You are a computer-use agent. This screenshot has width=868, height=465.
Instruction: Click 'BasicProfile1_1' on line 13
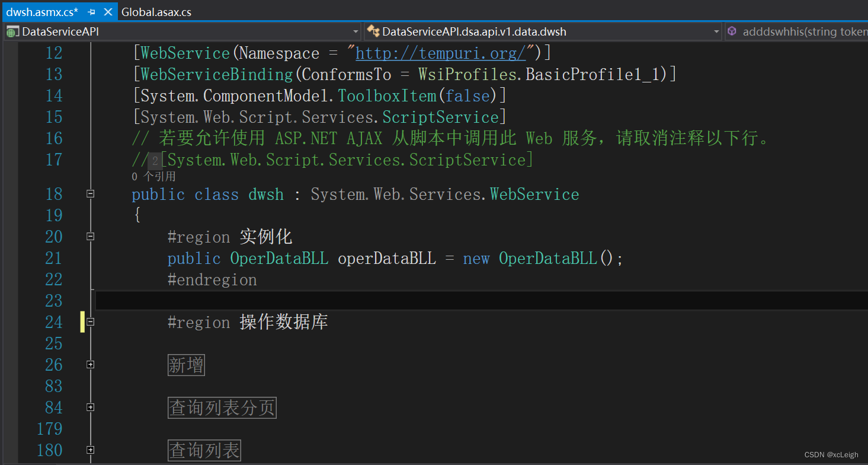593,75
